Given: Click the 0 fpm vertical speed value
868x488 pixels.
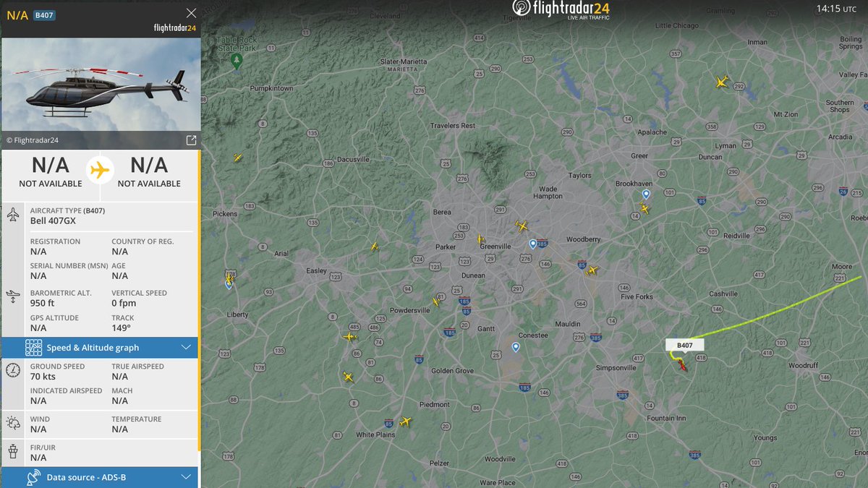Looking at the screenshot, I should click(x=124, y=303).
